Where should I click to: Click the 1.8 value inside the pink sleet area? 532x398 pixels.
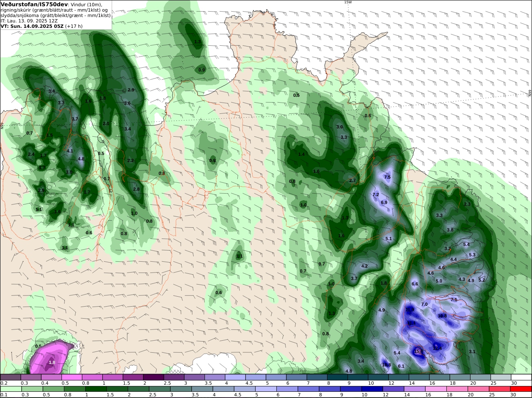[52, 362]
